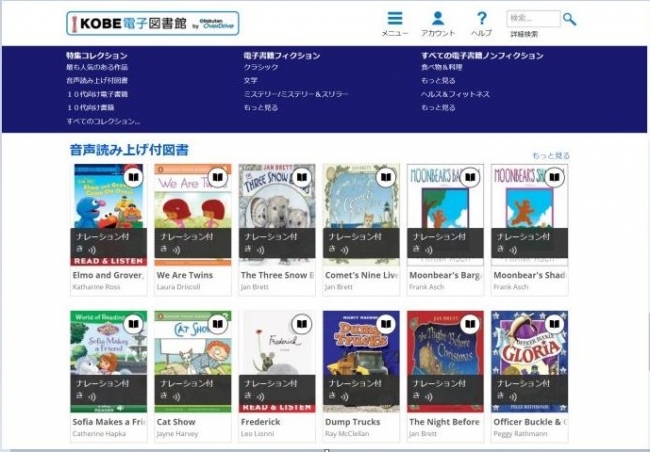Click the help question mark icon

click(x=481, y=19)
